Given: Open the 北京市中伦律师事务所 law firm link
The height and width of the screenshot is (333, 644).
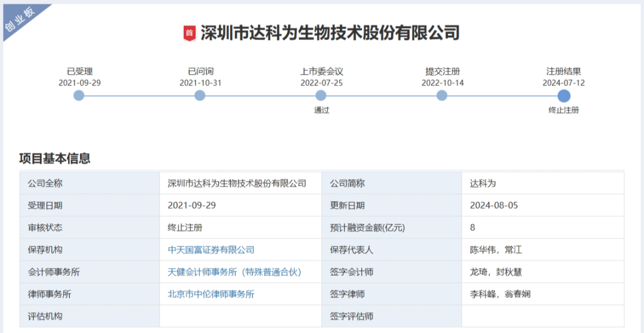Looking at the screenshot, I should point(211,294).
